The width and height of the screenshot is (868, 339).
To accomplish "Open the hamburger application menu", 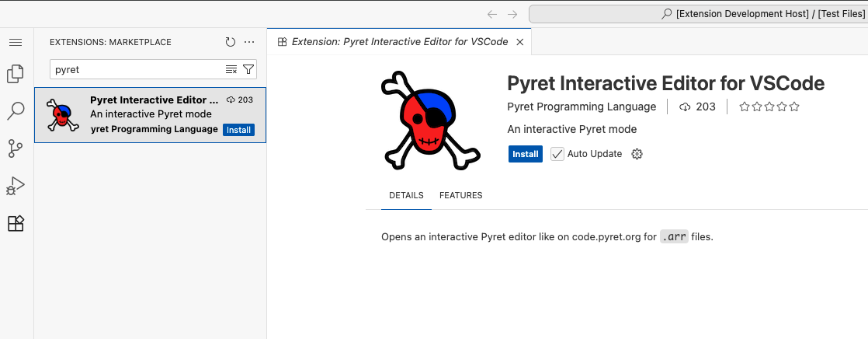I will [x=16, y=42].
